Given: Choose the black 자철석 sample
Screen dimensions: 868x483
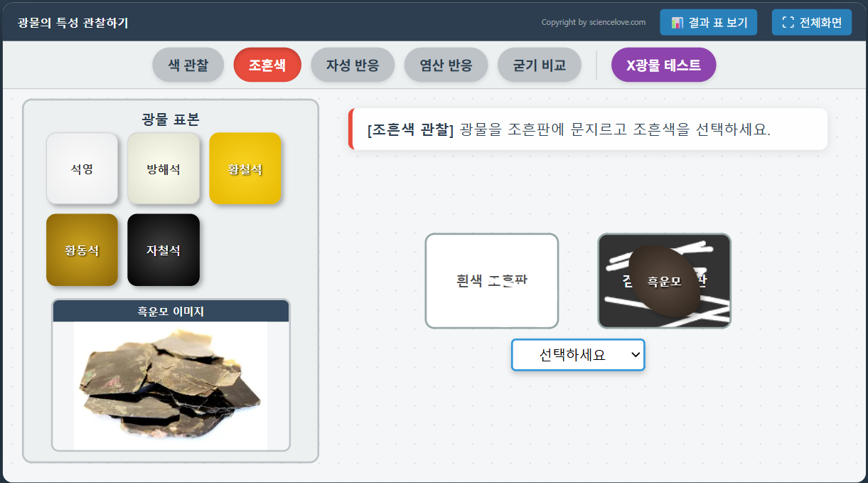Looking at the screenshot, I should 164,250.
